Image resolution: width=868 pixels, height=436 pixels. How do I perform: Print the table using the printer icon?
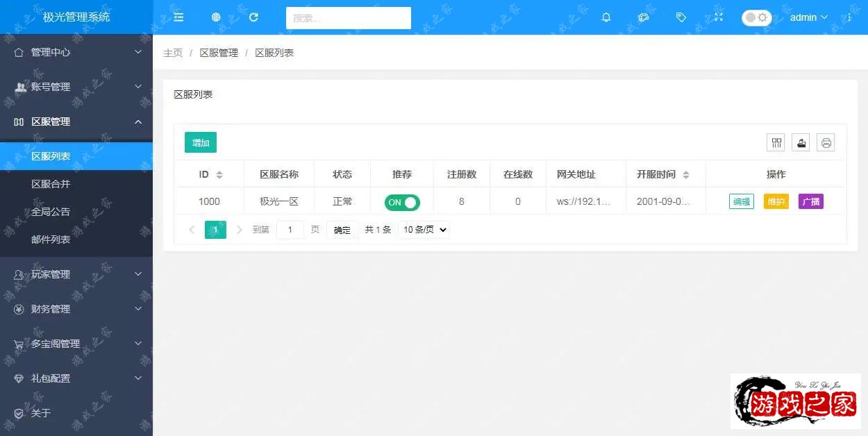tap(826, 143)
